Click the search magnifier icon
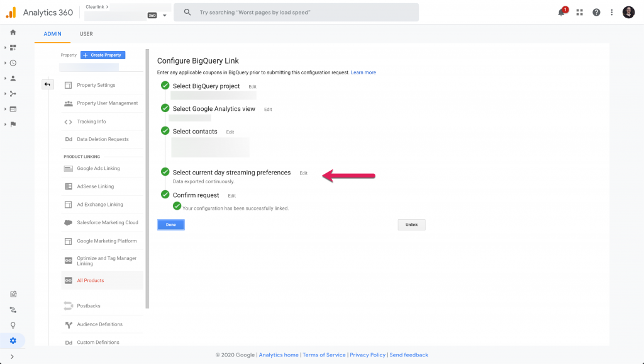The image size is (644, 364). (187, 13)
